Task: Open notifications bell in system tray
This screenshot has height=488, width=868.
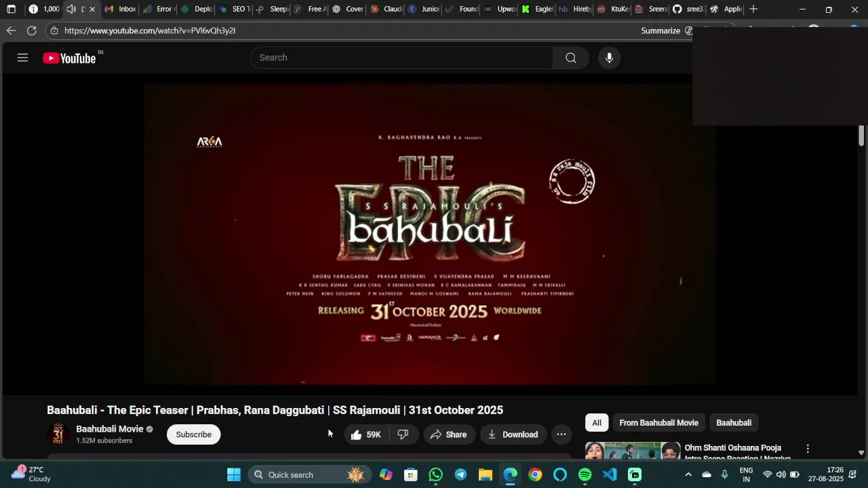Action: tap(853, 474)
